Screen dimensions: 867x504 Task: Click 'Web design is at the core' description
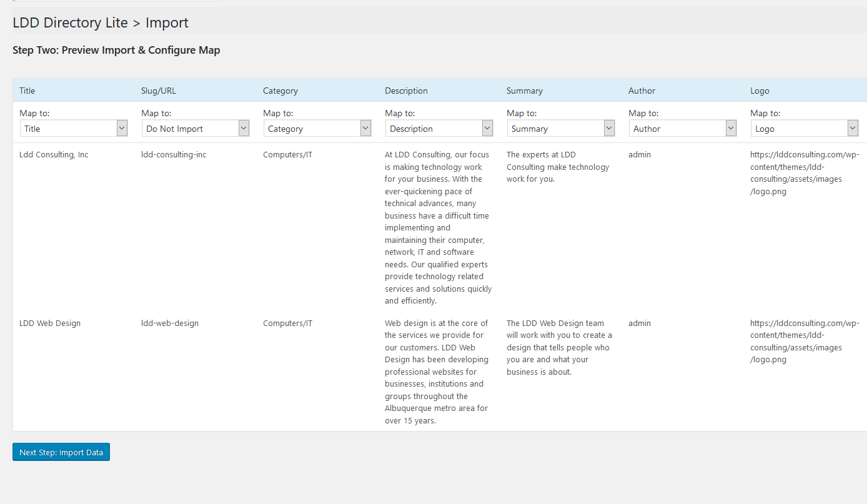(x=437, y=372)
